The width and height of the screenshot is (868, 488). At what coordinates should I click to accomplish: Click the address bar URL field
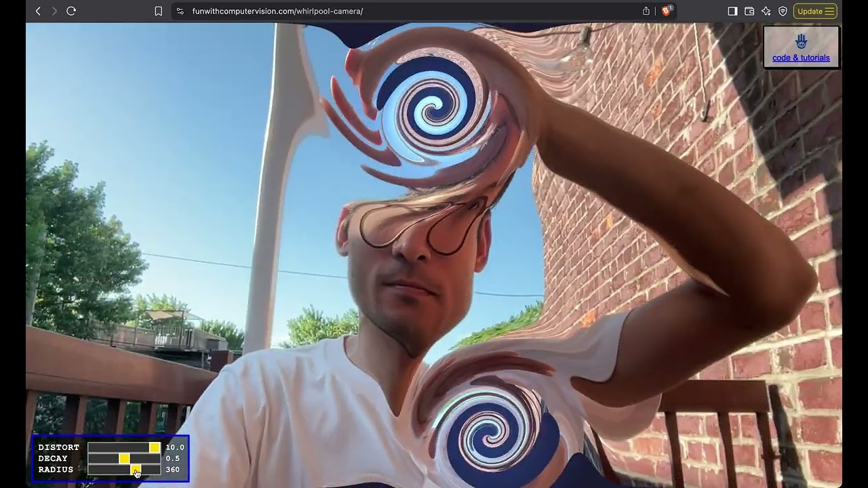click(x=407, y=11)
